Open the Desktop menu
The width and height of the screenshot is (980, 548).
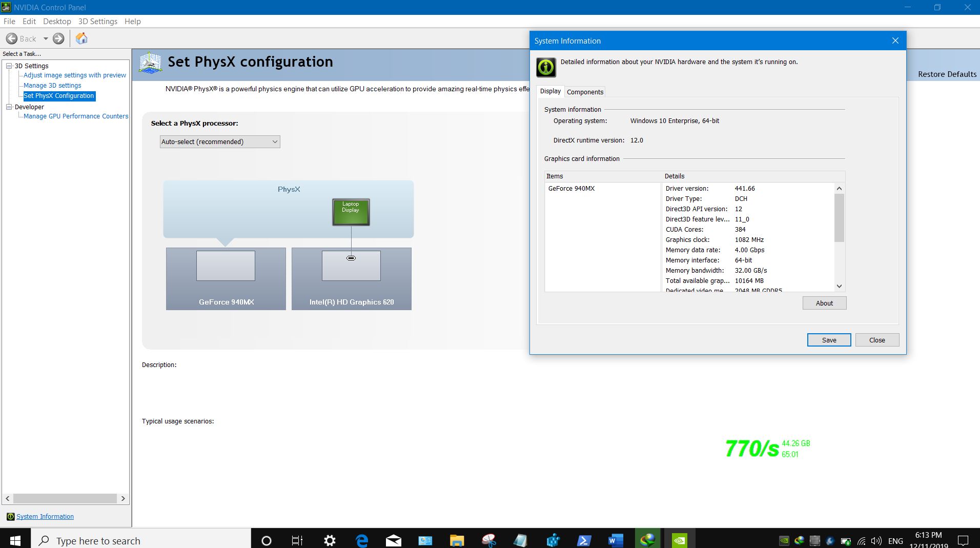click(x=57, y=22)
